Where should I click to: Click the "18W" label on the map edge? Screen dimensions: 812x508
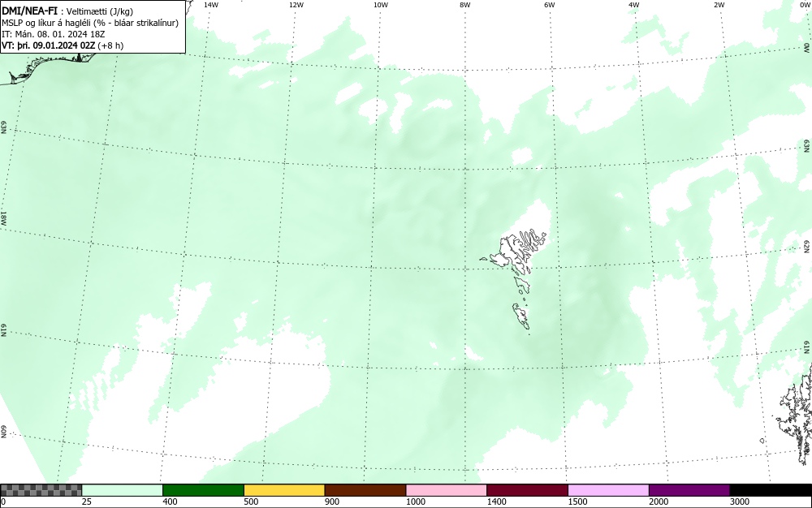pyautogui.click(x=3, y=218)
